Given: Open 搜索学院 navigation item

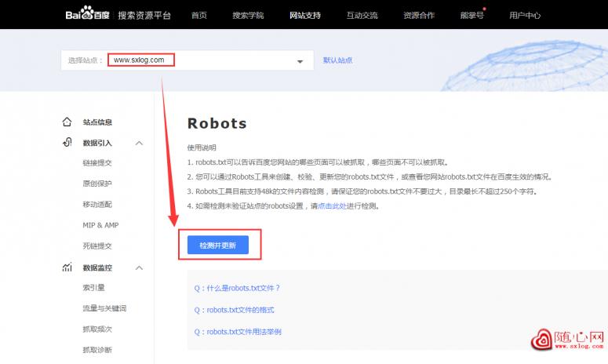Looking at the screenshot, I should 248,15.
